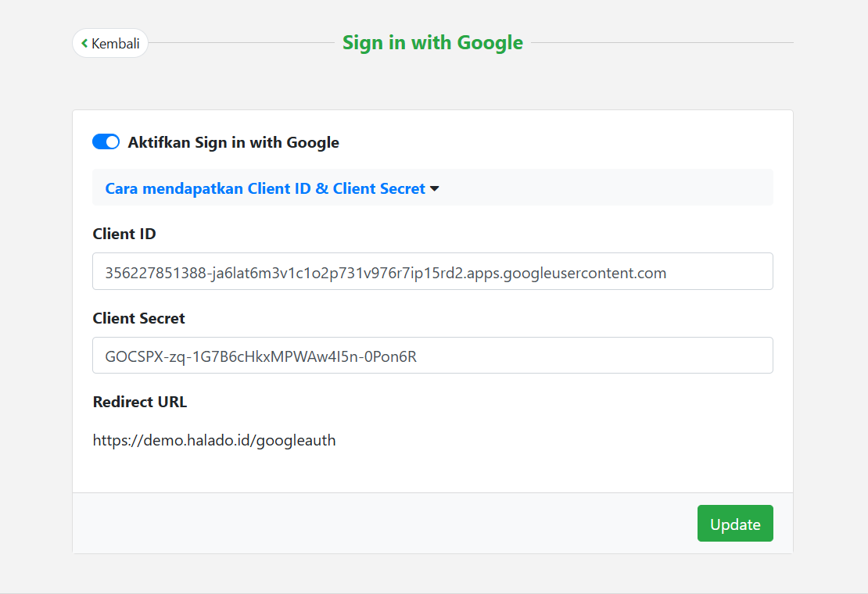The width and height of the screenshot is (868, 594).
Task: Click the 'Sign in with Google' page title
Action: tap(432, 42)
